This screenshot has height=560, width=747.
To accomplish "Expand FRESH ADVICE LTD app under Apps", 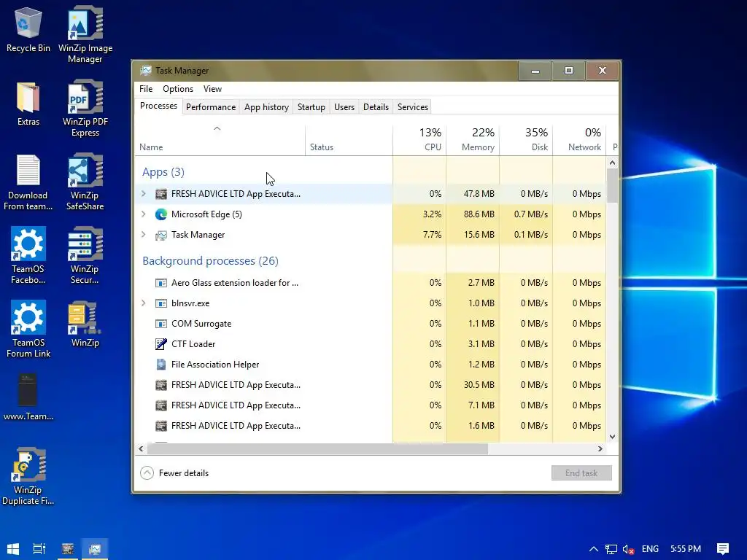I will pos(144,194).
